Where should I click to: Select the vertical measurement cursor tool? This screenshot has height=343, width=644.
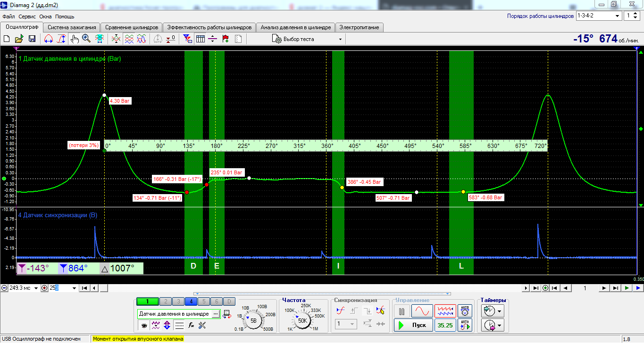click(61, 39)
